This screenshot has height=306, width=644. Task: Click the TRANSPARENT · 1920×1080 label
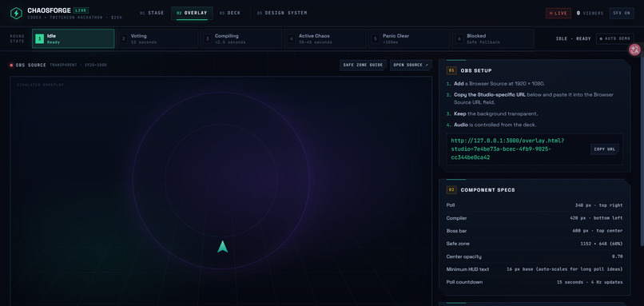coord(78,65)
